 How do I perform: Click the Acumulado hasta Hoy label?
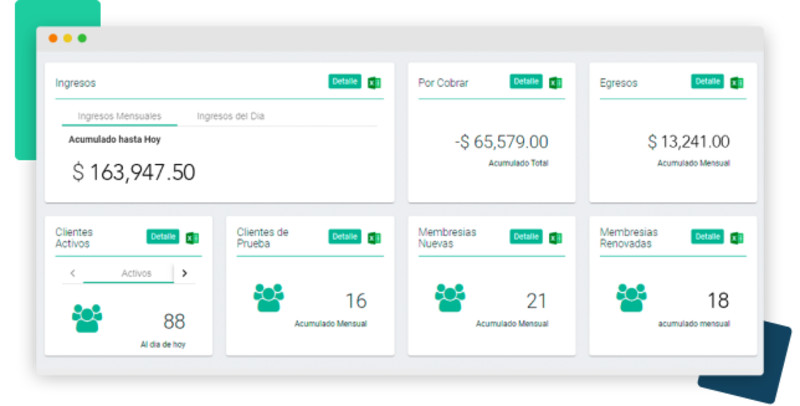point(114,139)
